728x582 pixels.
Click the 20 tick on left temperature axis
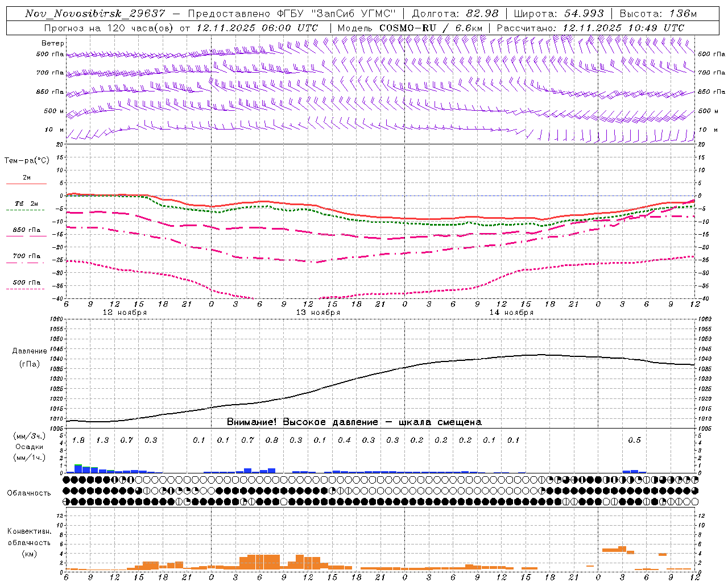(59, 144)
